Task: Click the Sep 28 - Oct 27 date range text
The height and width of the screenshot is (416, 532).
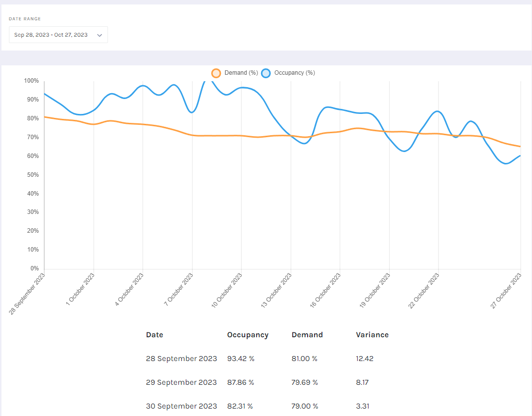Action: coord(51,35)
